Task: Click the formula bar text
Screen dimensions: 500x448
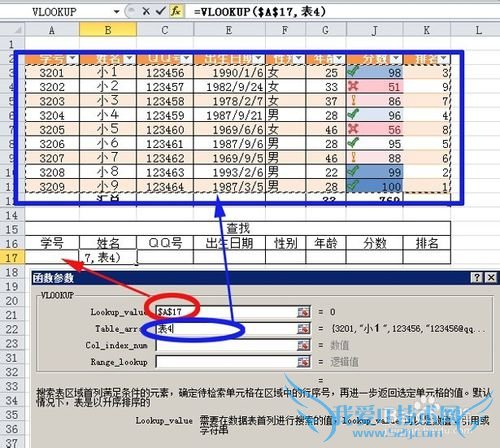Action: (260, 12)
